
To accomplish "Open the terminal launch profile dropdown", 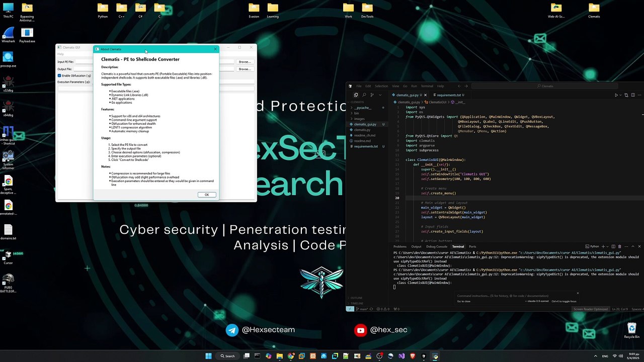I will [607, 246].
